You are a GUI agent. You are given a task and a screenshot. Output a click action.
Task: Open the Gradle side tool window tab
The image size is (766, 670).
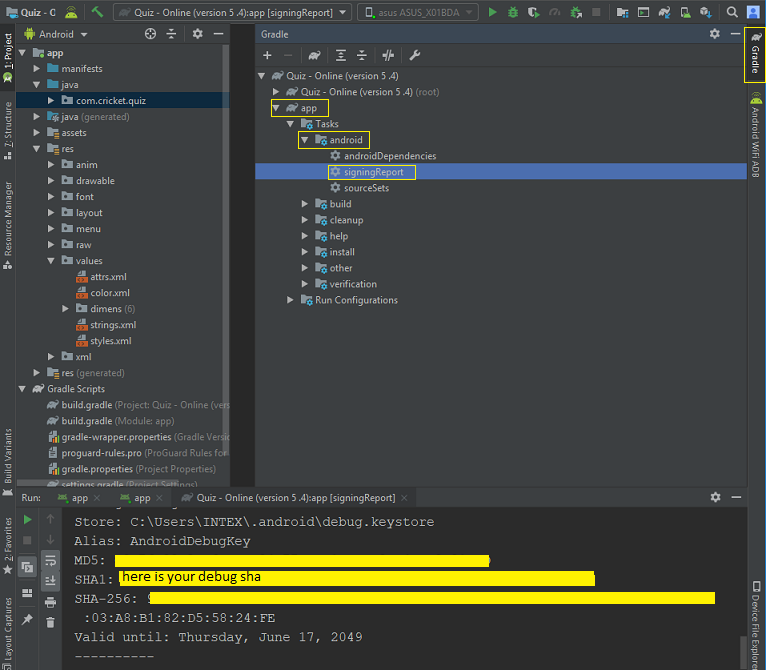pos(755,54)
